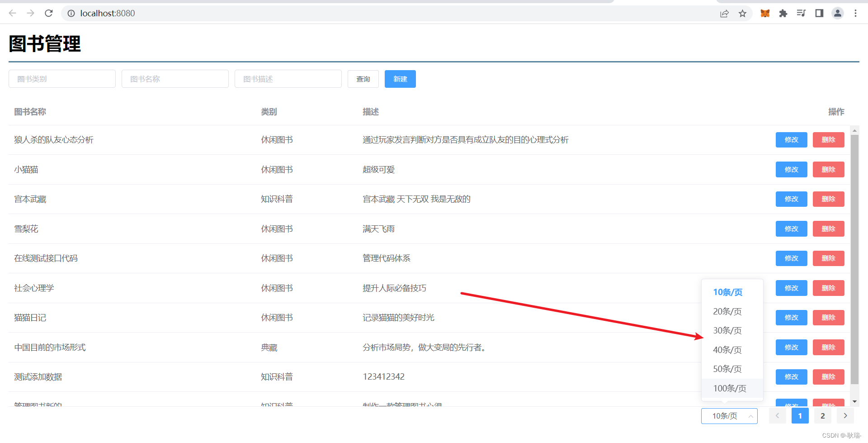The image size is (868, 443).
Task: Click the 提升人际必备技巧 description cell
Action: click(394, 288)
